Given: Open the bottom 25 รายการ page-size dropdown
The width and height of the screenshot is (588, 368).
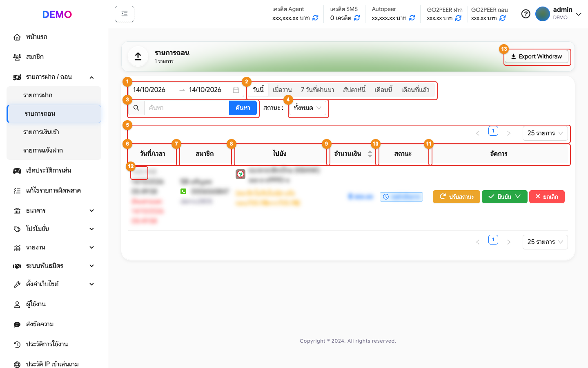Looking at the screenshot, I should 545,242.
